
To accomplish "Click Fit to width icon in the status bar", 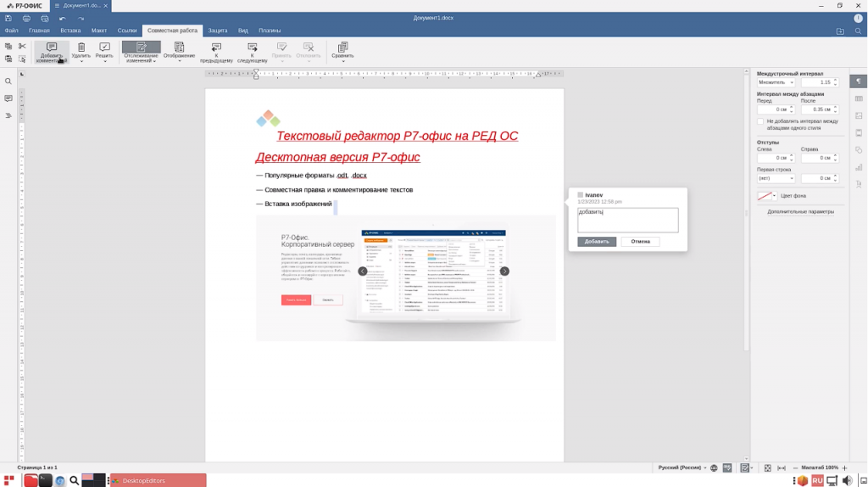I will pos(782,468).
